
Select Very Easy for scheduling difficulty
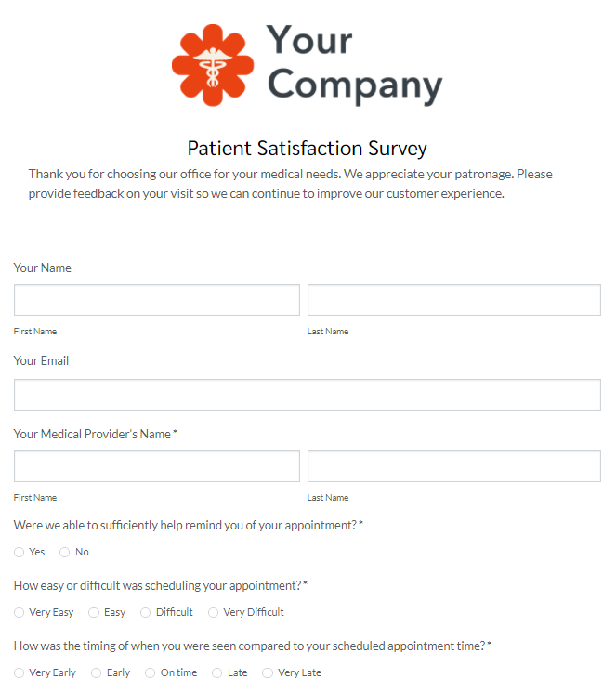pos(19,612)
